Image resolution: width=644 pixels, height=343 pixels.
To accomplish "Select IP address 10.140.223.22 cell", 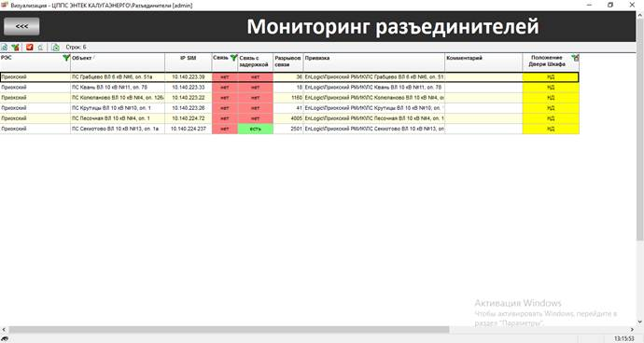I will pyautogui.click(x=189, y=98).
